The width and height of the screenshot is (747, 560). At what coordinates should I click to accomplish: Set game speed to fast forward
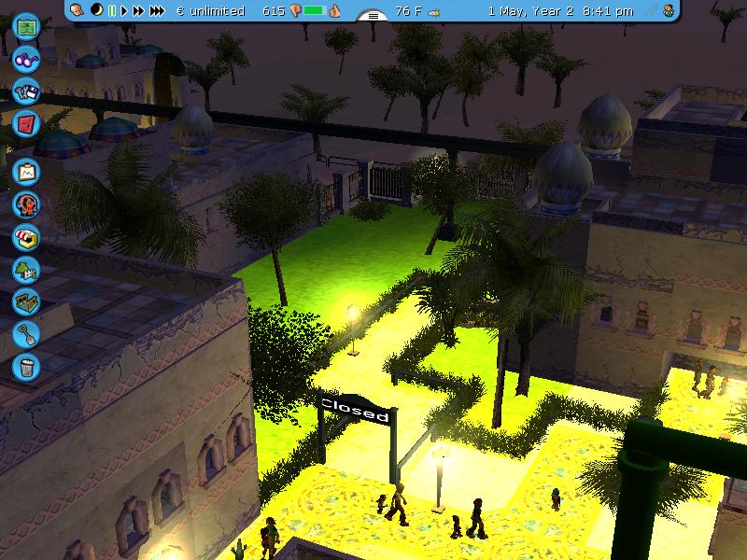tap(138, 10)
